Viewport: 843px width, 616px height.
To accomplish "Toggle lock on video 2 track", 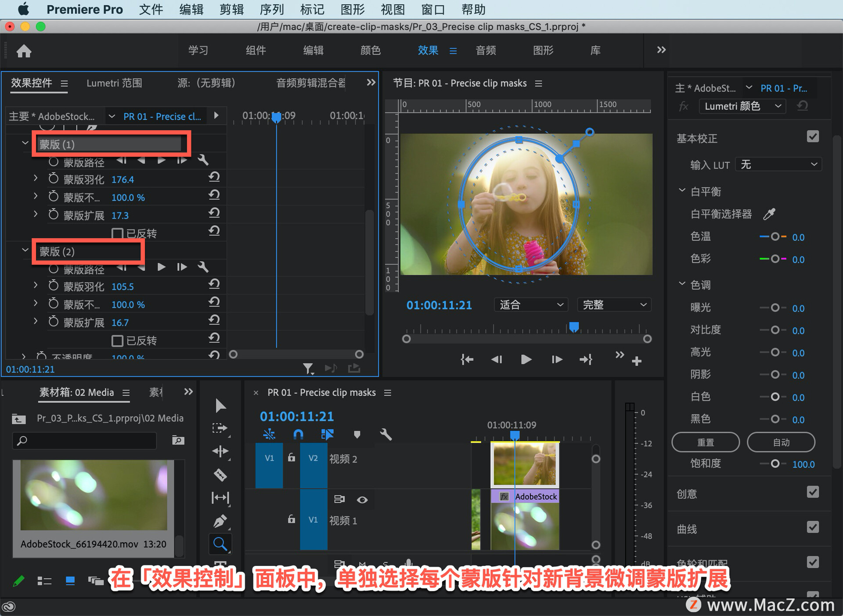I will (291, 458).
